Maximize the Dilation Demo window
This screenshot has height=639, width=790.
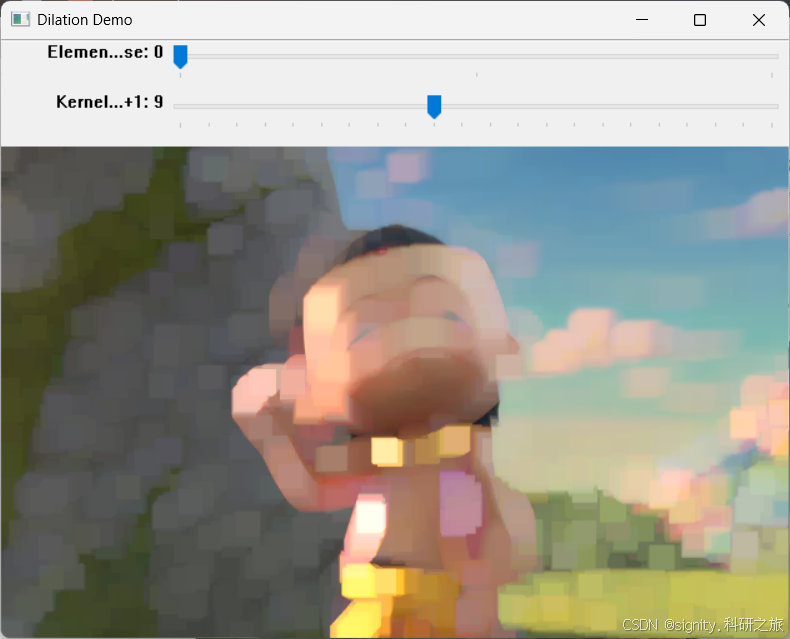tap(700, 20)
